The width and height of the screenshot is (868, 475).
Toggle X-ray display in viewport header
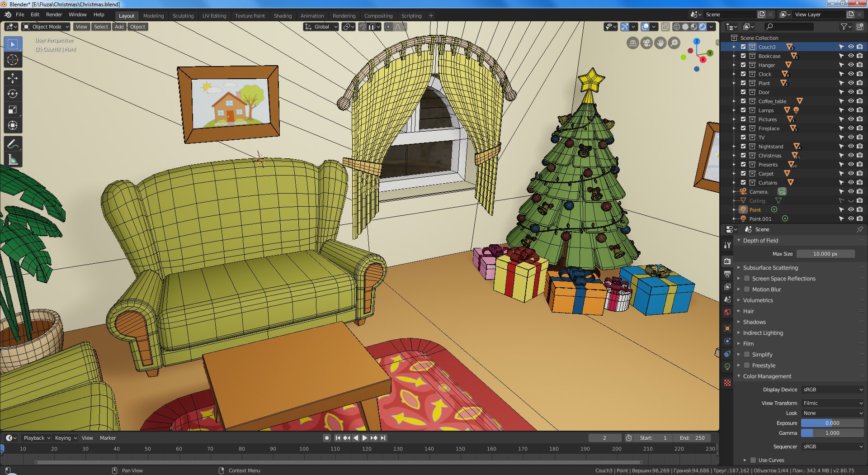click(x=665, y=27)
